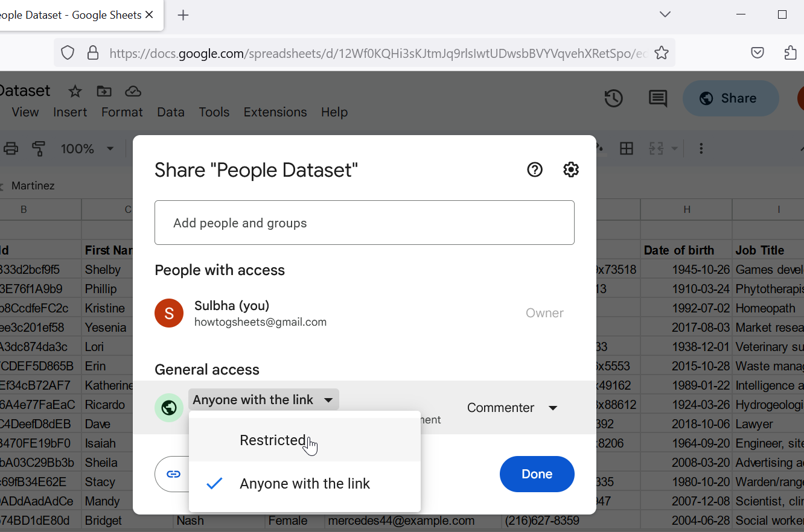The height and width of the screenshot is (532, 804).
Task: Open the Extensions menu
Action: pyautogui.click(x=275, y=112)
